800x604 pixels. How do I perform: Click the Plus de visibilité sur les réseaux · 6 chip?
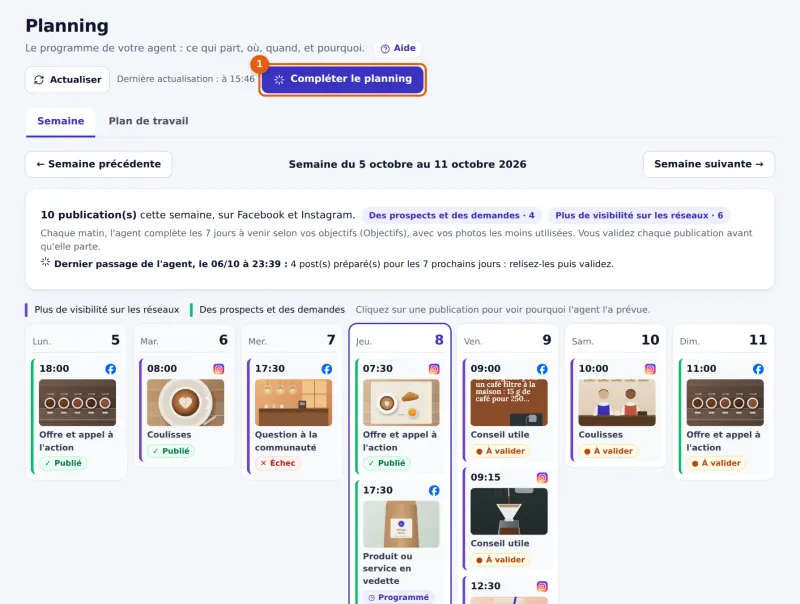[639, 215]
